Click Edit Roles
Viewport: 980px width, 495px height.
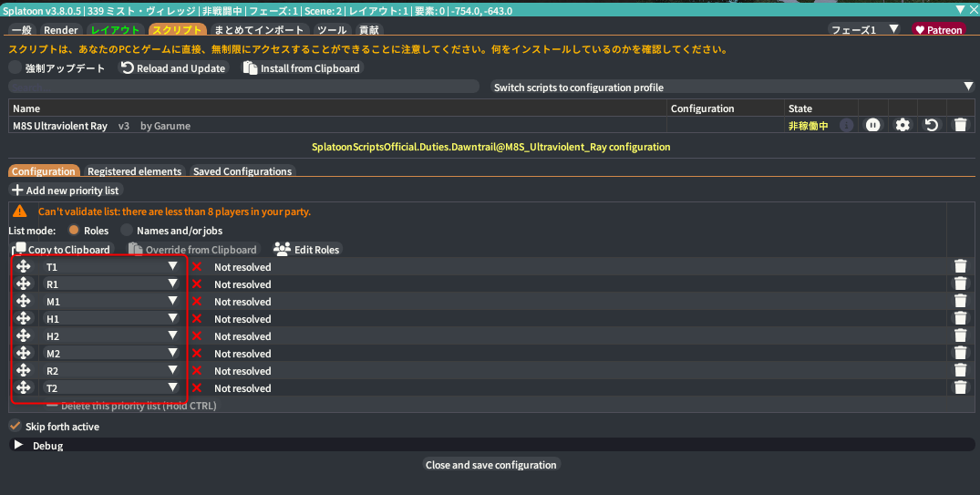[306, 249]
